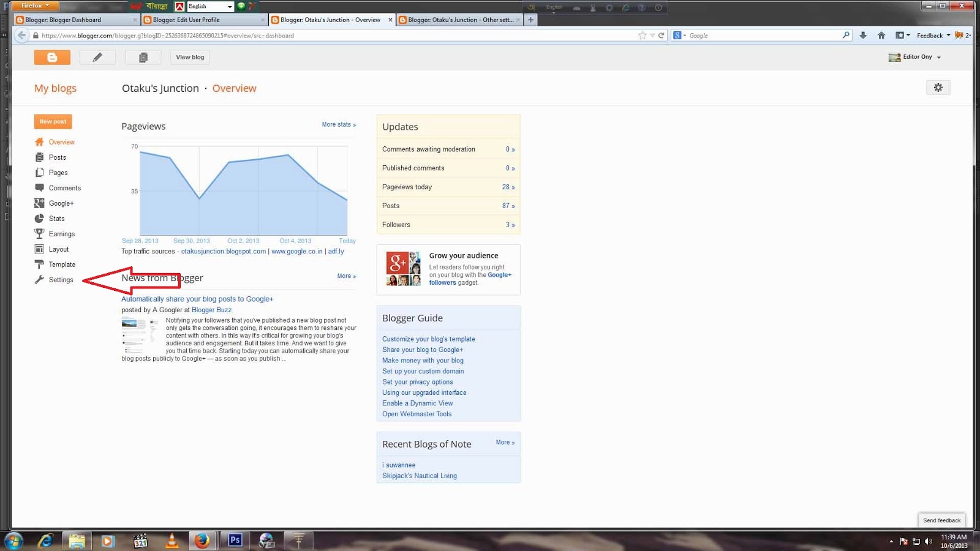Open otakusjunction.blogspot.com traffic source
This screenshot has width=980, height=551.
[224, 251]
